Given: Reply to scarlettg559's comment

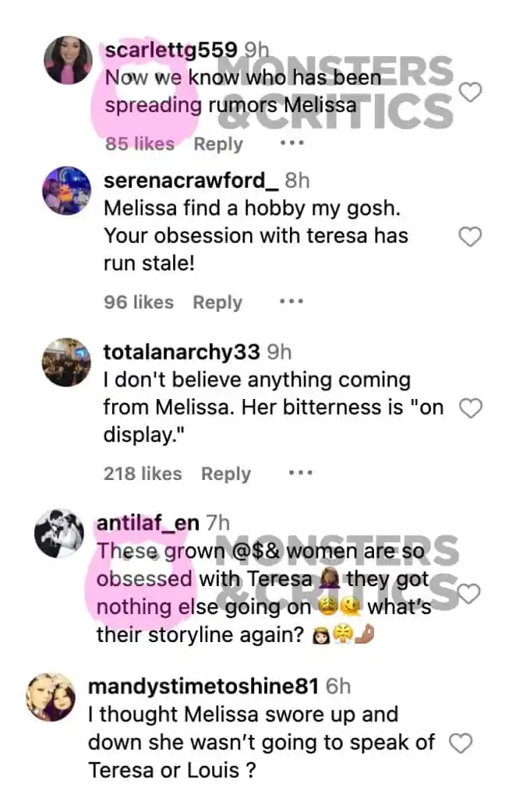Looking at the screenshot, I should point(218,144).
